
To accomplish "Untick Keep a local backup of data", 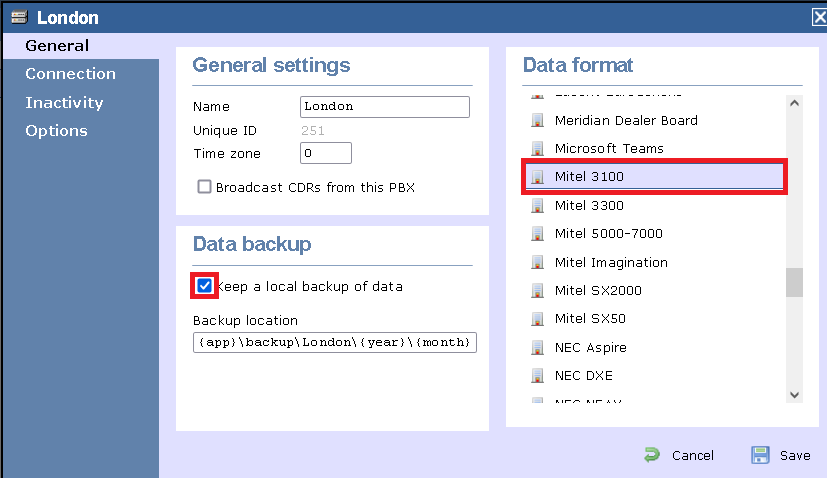I will pos(204,286).
